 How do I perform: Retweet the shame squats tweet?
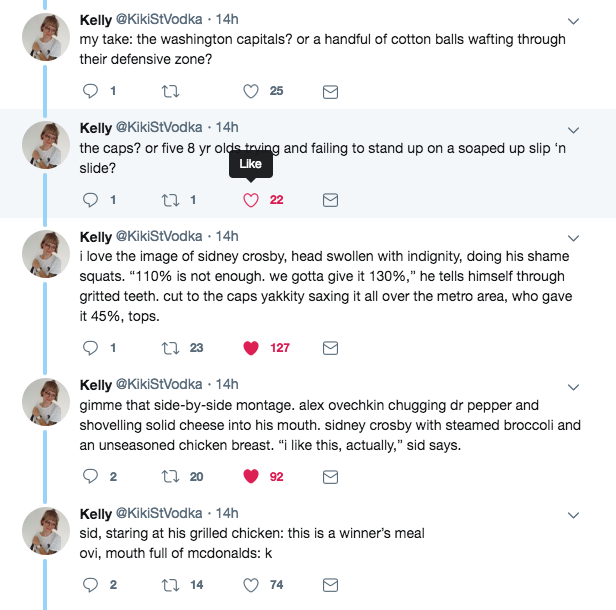coord(169,348)
